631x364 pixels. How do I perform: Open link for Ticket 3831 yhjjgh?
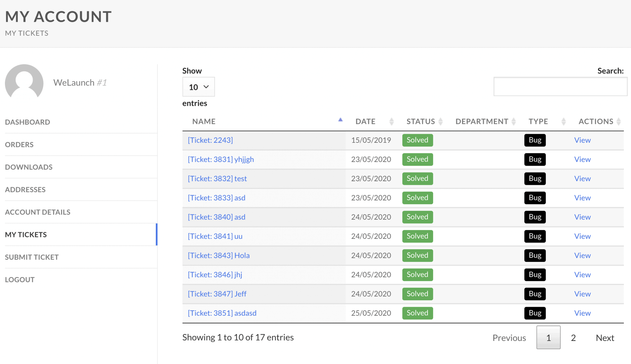pyautogui.click(x=221, y=159)
